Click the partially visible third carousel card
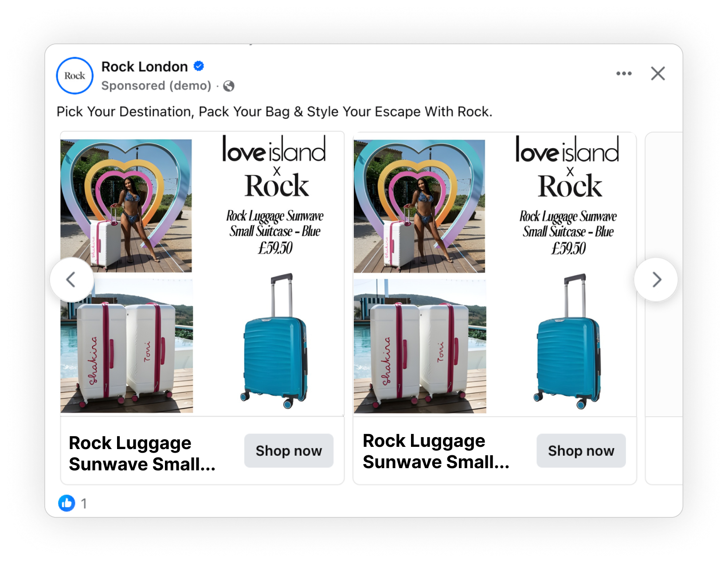 click(664, 308)
